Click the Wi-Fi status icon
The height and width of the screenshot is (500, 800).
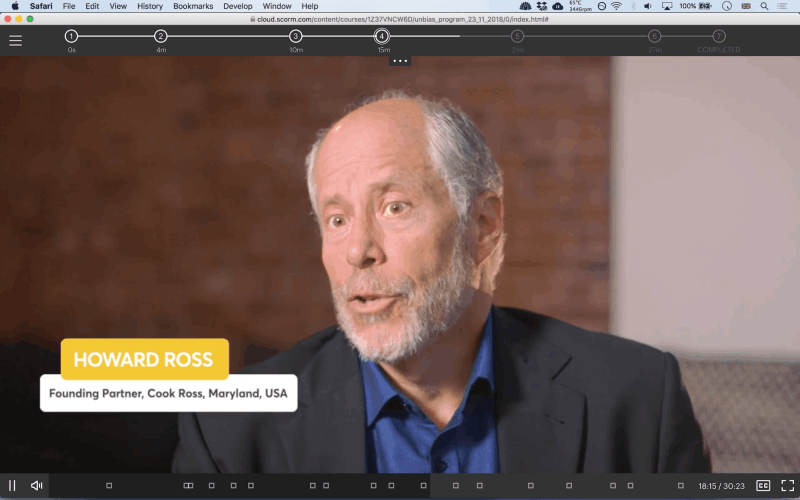click(616, 6)
